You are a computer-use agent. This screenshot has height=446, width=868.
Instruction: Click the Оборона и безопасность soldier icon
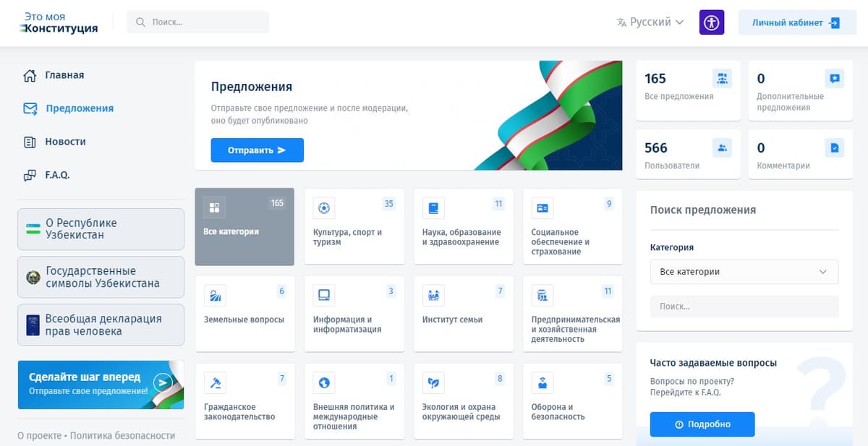coord(542,382)
